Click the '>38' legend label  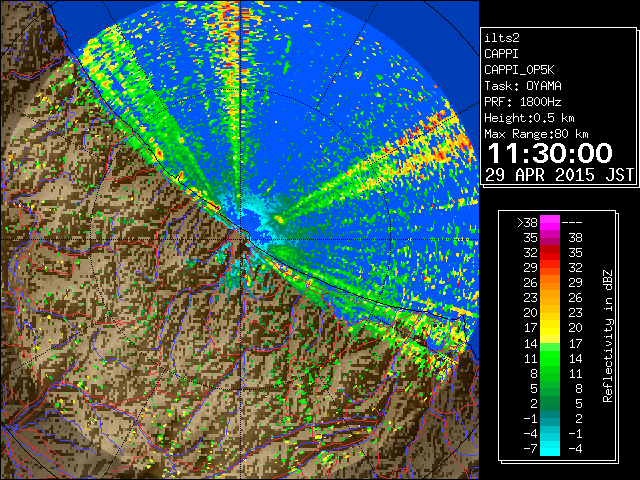pos(527,223)
